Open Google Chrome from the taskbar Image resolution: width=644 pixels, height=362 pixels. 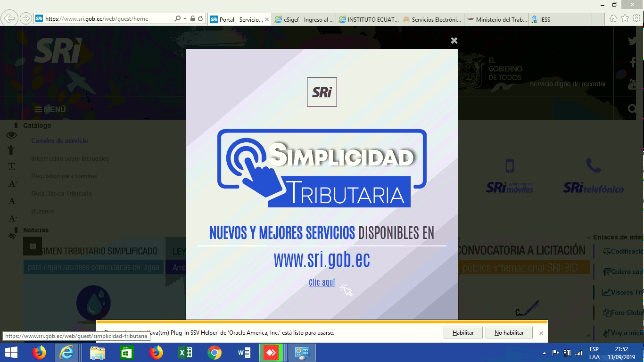pos(215,353)
